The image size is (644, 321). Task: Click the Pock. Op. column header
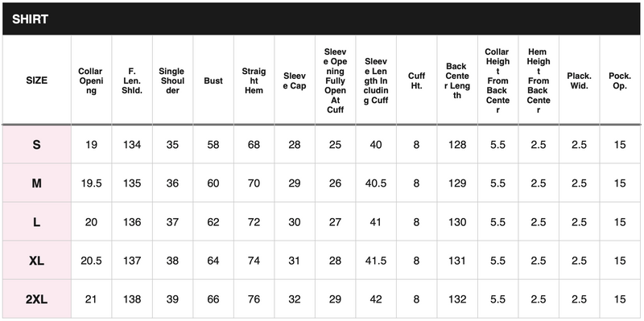click(x=620, y=80)
